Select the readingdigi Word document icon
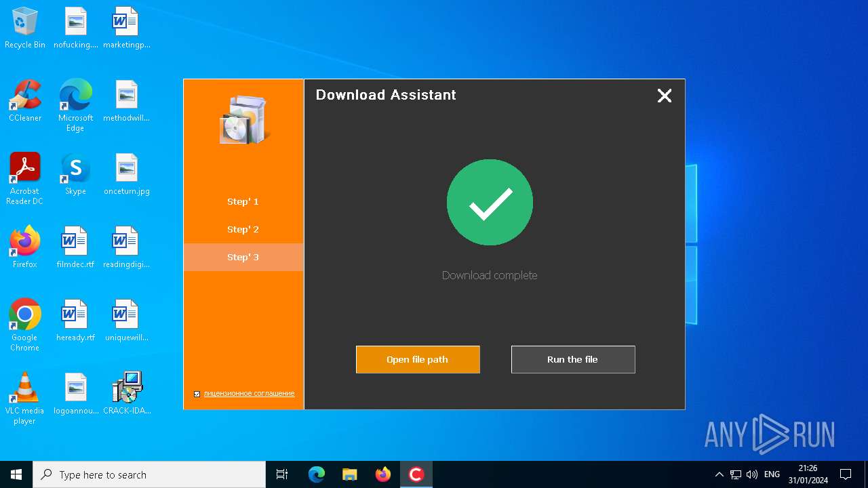The height and width of the screenshot is (488, 868). (126, 247)
